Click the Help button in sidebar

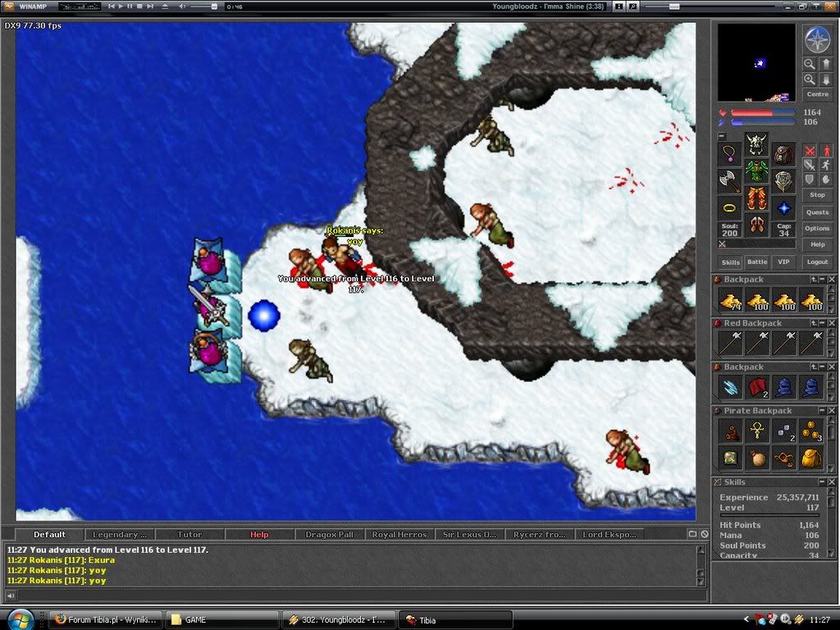click(818, 244)
